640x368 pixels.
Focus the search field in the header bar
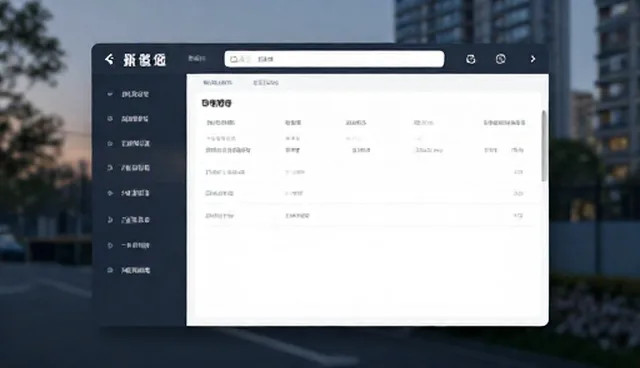point(334,59)
